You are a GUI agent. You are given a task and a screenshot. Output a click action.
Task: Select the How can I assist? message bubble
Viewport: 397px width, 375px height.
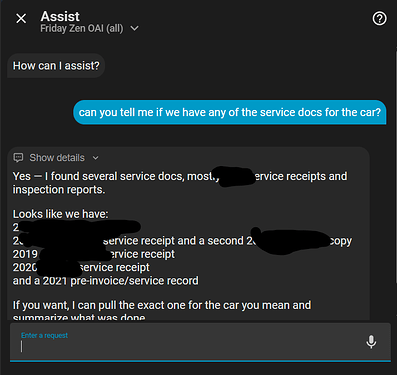56,66
